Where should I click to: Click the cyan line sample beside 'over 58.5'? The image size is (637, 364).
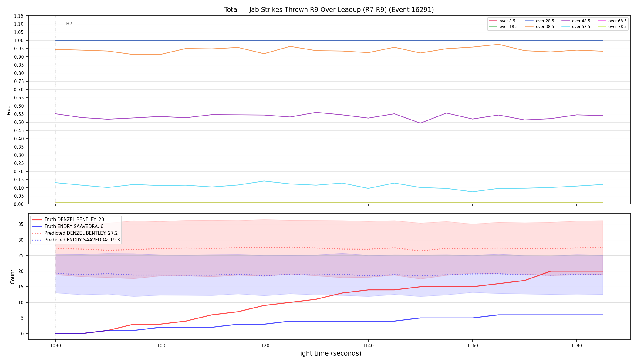click(566, 27)
